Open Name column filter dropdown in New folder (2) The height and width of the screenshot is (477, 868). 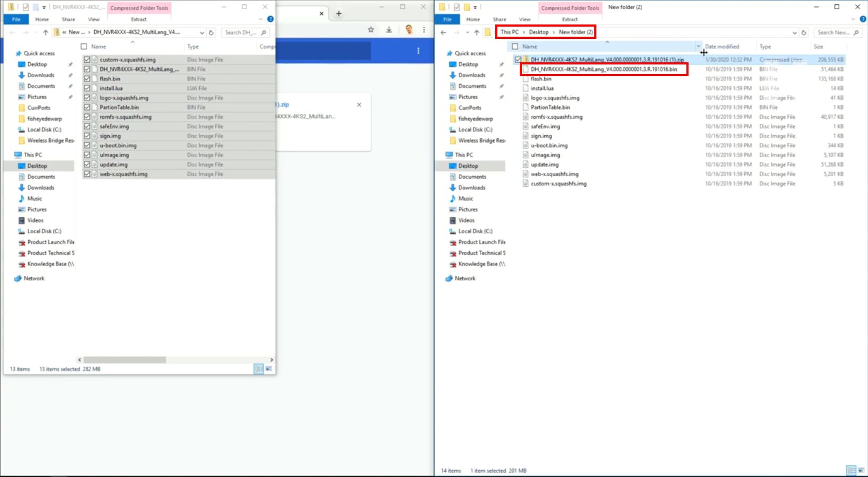point(698,46)
